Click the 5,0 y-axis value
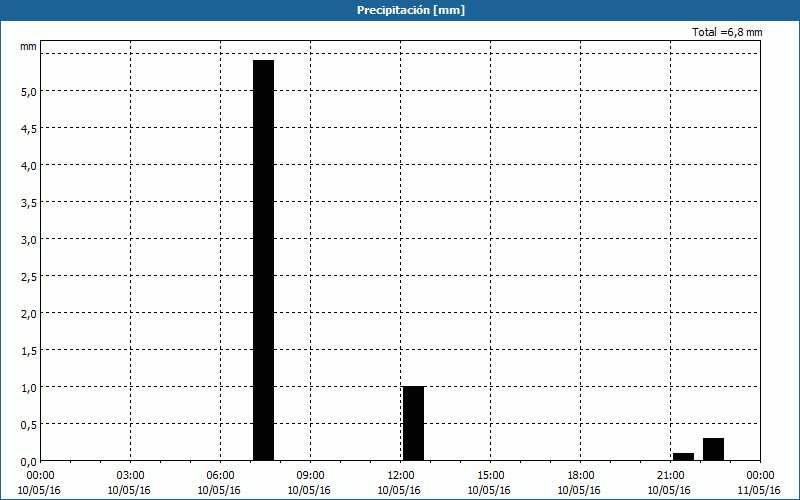 click(x=29, y=92)
